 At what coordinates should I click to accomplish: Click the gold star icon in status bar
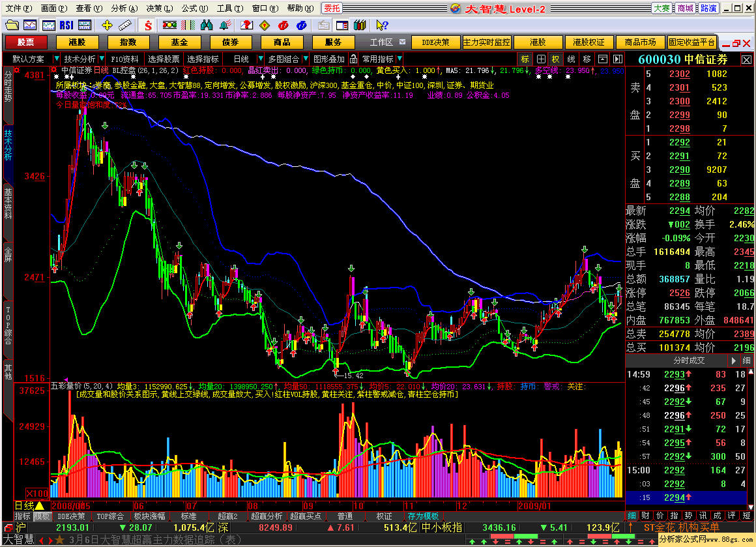[60, 539]
